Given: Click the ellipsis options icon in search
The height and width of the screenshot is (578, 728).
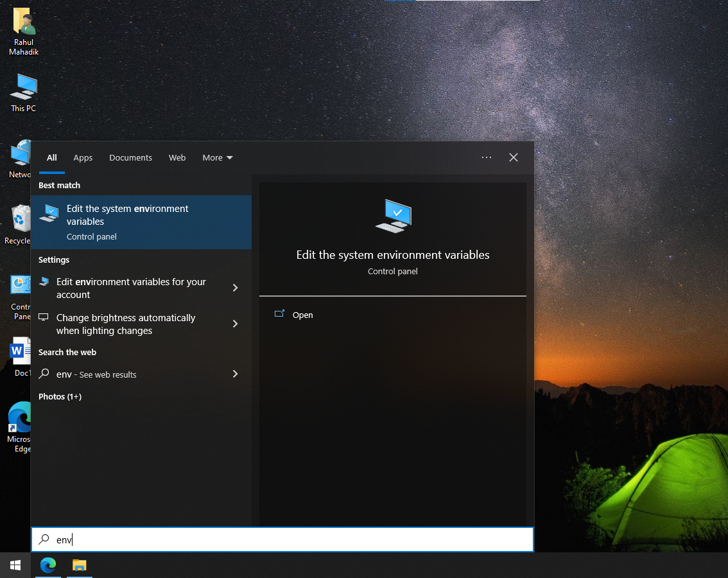Looking at the screenshot, I should tap(486, 157).
